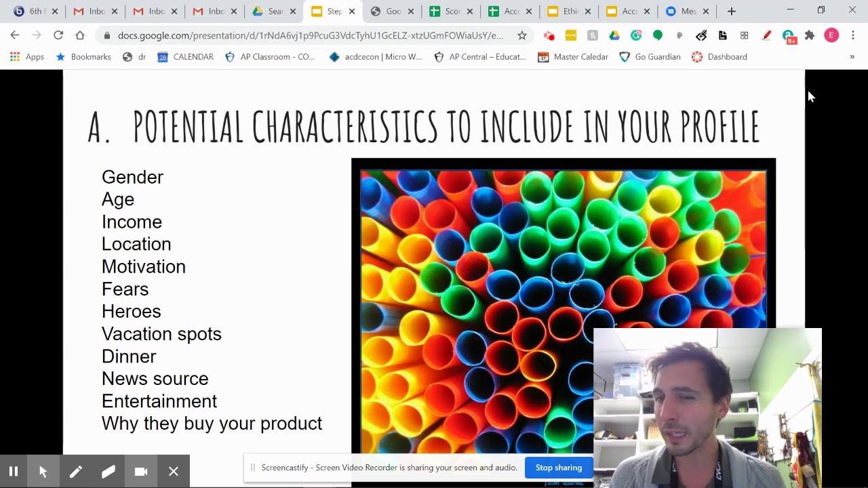The width and height of the screenshot is (868, 488).
Task: Click the Stop sharing button
Action: (x=558, y=467)
